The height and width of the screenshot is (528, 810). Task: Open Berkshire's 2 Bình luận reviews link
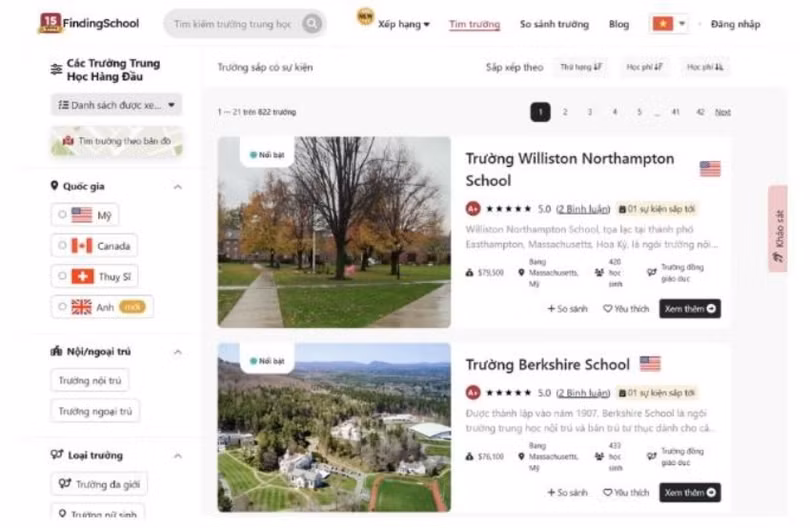click(x=583, y=393)
